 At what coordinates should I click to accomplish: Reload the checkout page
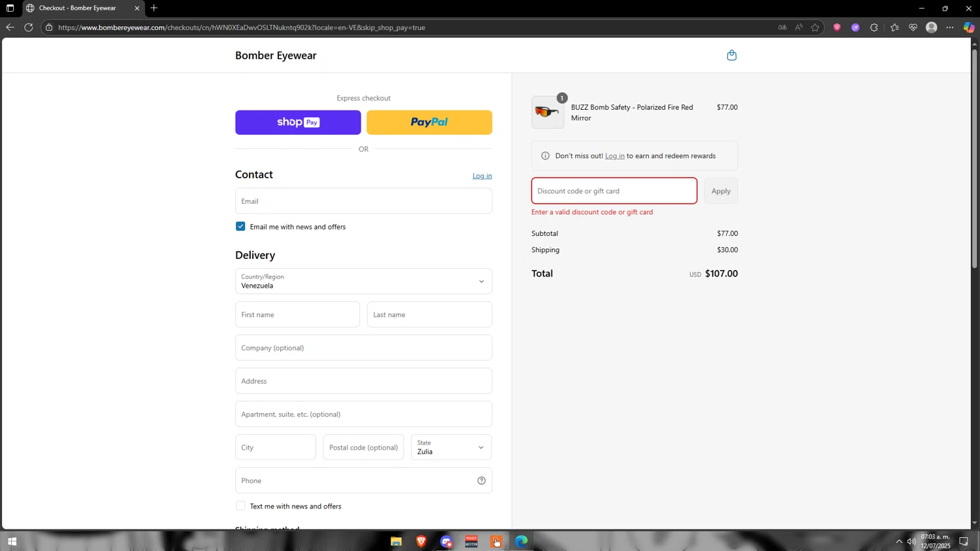29,27
